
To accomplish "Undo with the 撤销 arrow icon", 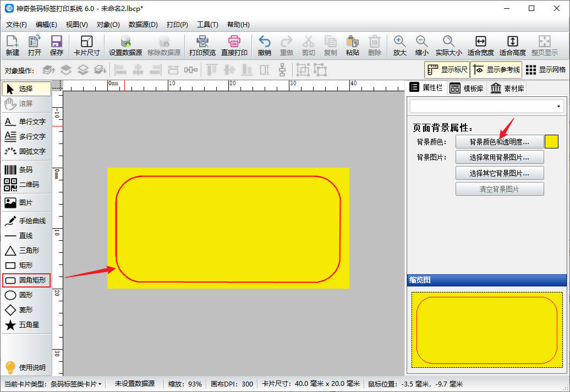I will click(x=264, y=45).
